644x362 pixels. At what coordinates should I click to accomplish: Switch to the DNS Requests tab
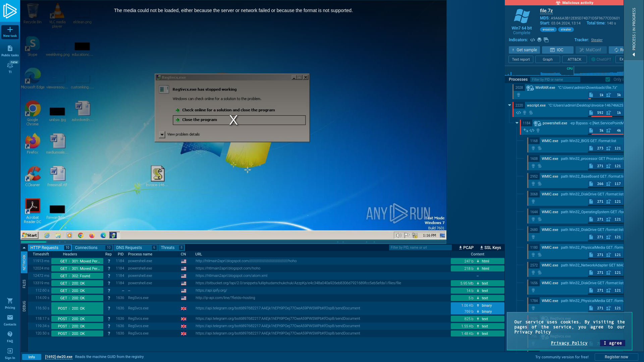coord(136,248)
